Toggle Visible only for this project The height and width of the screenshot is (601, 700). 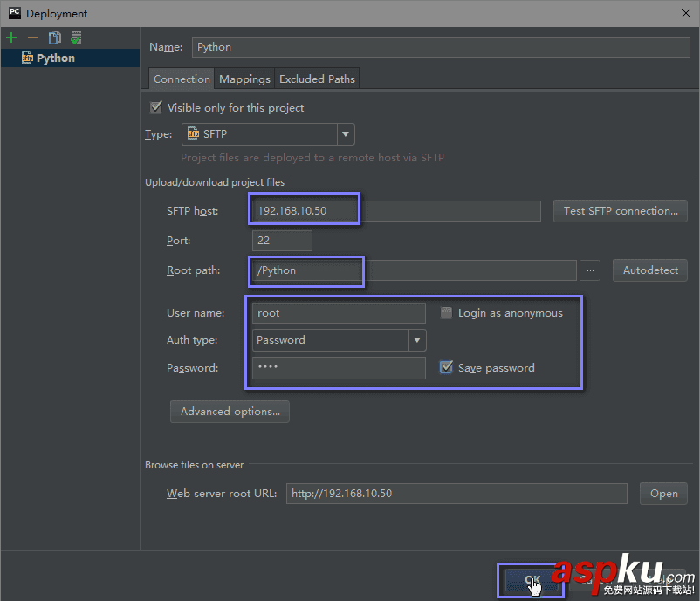click(x=154, y=107)
